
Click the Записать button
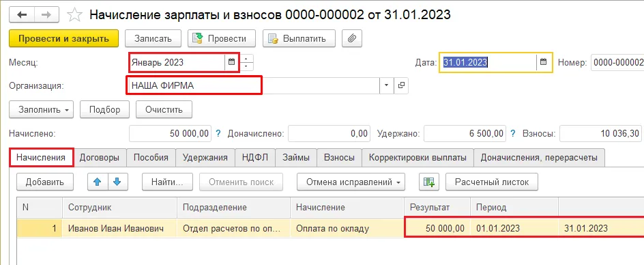point(153,39)
